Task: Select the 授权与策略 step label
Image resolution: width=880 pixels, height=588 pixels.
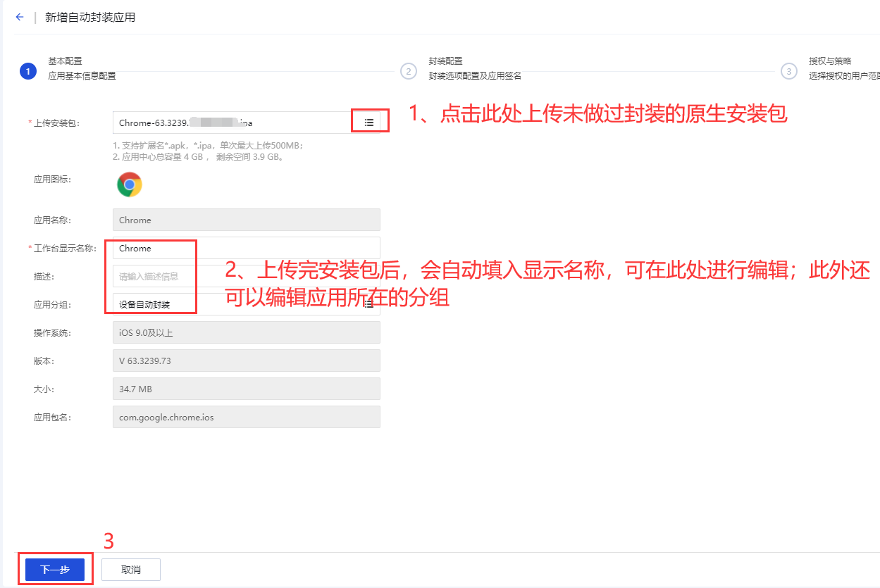Action: (x=830, y=61)
